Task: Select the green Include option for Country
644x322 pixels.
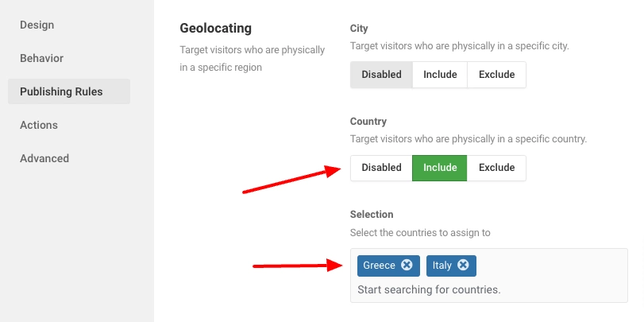Action: click(440, 168)
